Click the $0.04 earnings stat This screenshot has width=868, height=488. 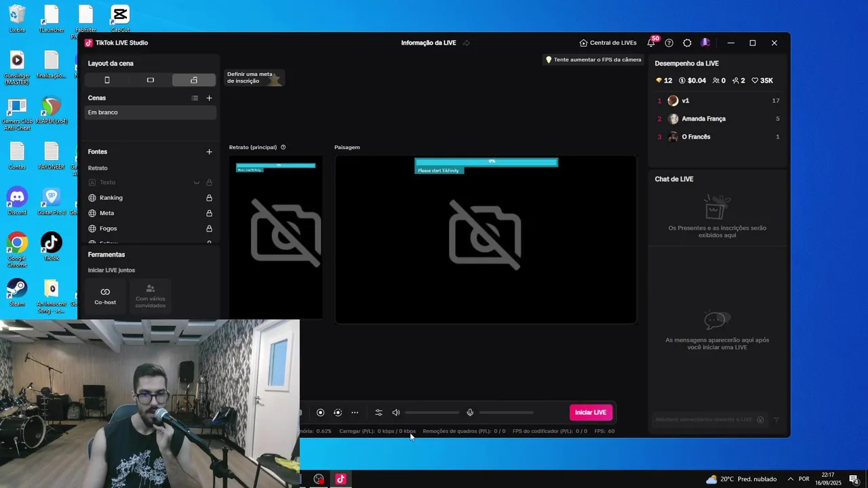[692, 81]
